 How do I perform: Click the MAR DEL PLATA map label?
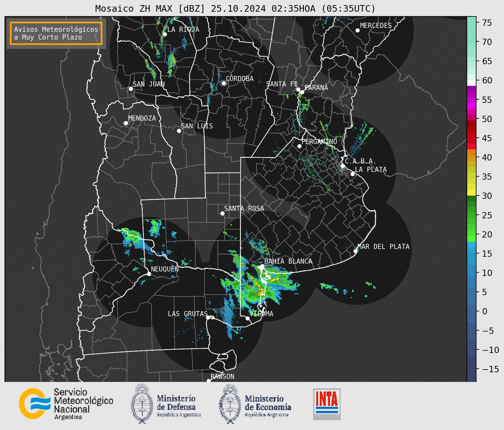click(x=383, y=246)
